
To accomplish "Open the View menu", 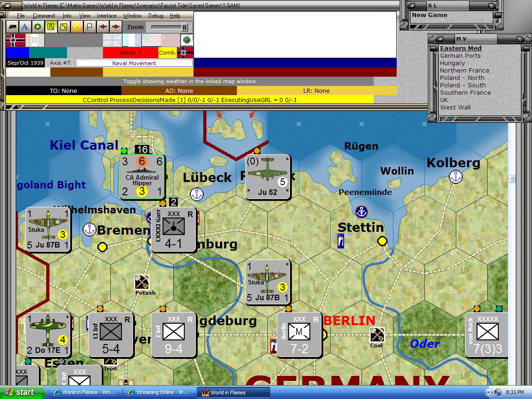I will (85, 16).
